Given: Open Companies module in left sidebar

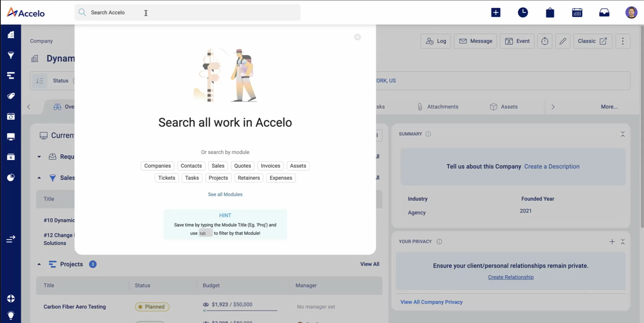Looking at the screenshot, I should (x=11, y=35).
